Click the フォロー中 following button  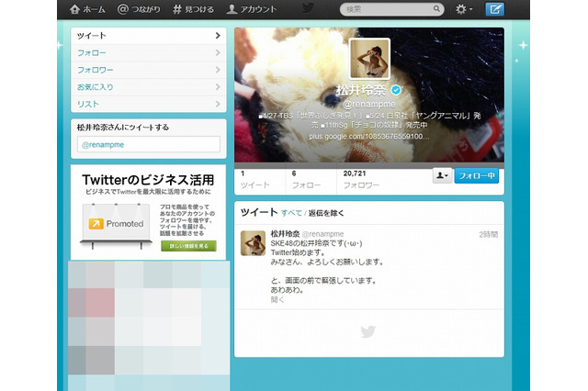click(x=477, y=175)
